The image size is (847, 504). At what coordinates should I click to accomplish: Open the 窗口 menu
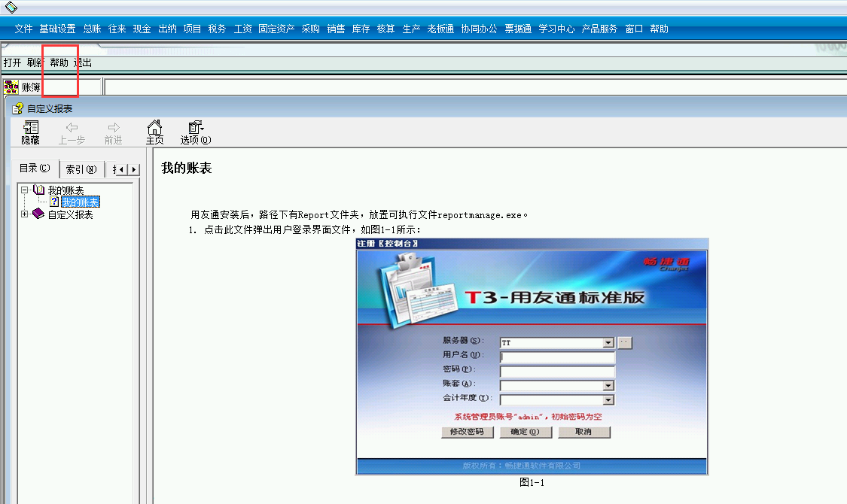click(x=634, y=29)
